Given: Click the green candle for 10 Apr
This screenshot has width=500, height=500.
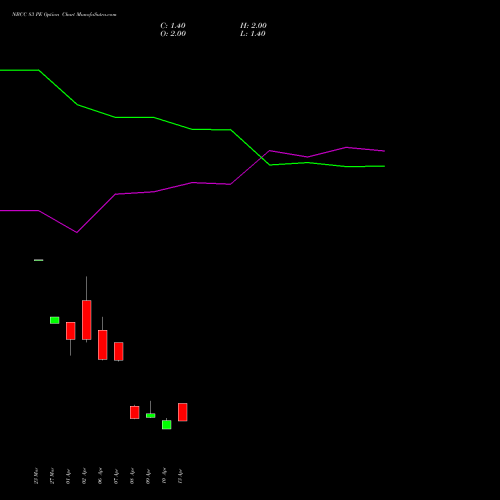Looking at the screenshot, I should coord(167,425).
